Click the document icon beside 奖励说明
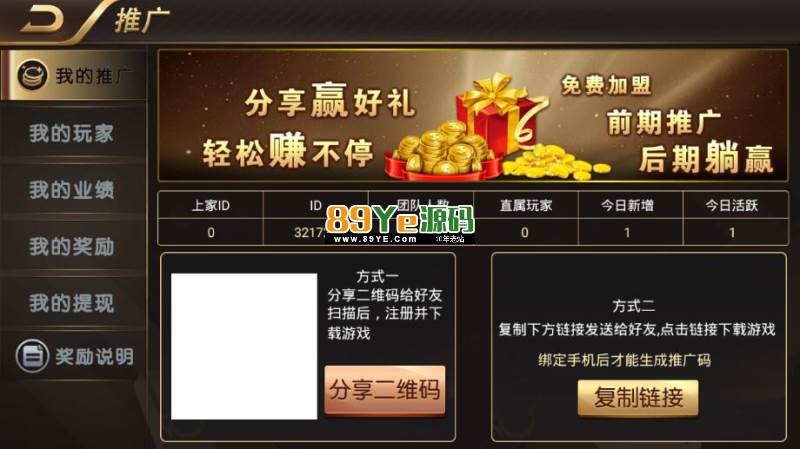Screen dimensions: 800x449 pos(33,356)
